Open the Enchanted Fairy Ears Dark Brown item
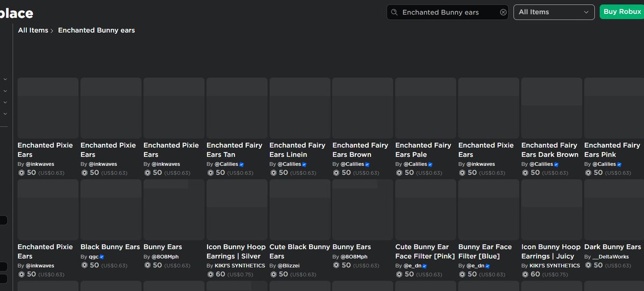This screenshot has width=644, height=291. (x=550, y=150)
